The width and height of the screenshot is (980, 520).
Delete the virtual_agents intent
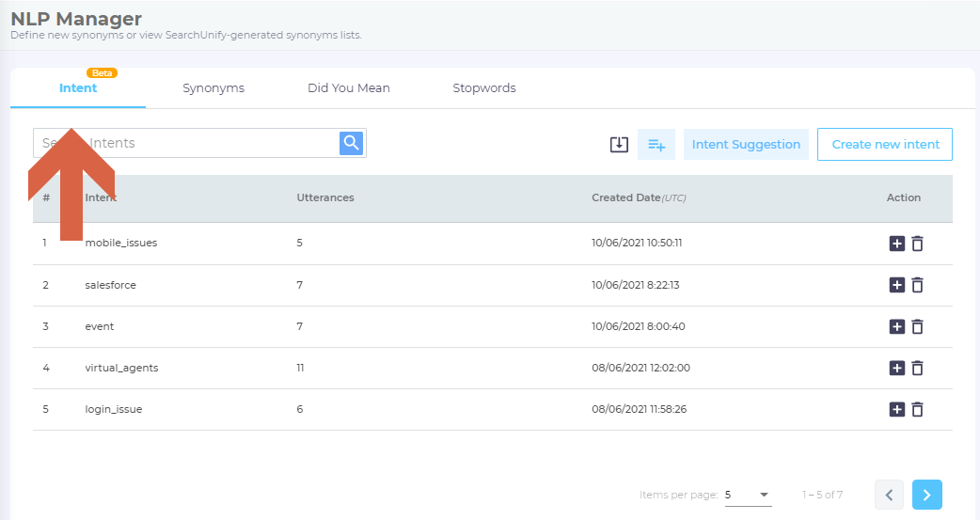coord(918,368)
